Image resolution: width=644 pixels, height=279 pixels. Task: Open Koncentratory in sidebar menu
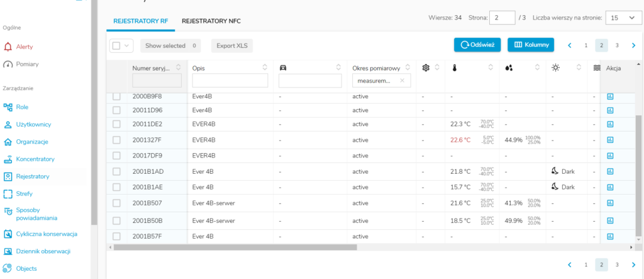pyautogui.click(x=35, y=159)
